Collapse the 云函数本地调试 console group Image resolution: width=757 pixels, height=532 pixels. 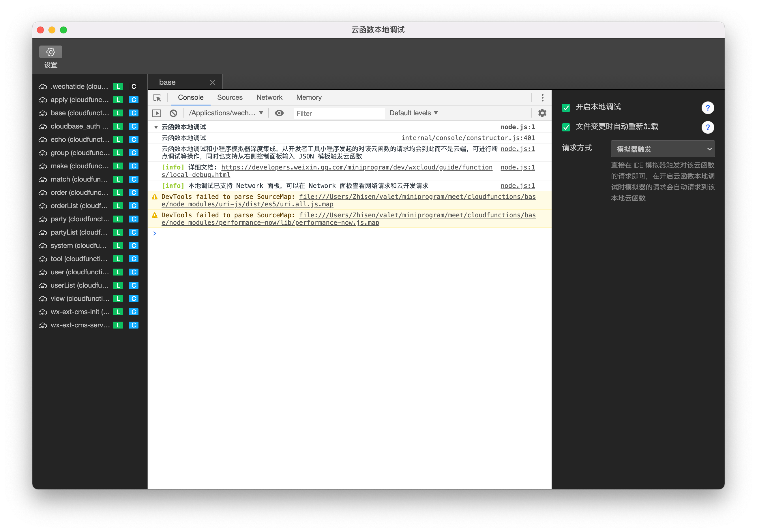(x=156, y=127)
